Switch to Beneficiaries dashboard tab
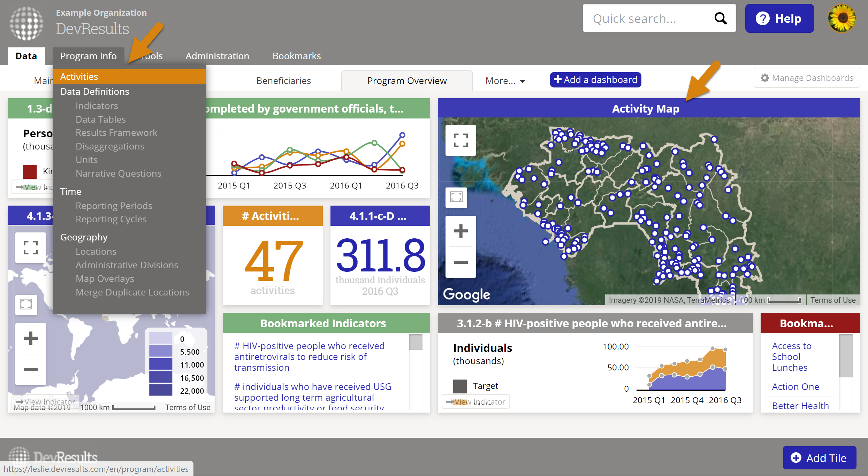 click(283, 81)
